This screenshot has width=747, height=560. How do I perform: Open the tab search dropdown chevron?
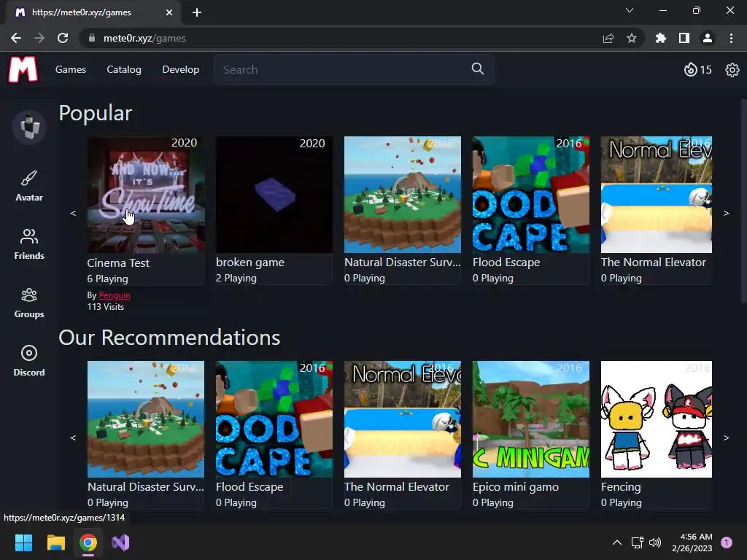pyautogui.click(x=630, y=10)
